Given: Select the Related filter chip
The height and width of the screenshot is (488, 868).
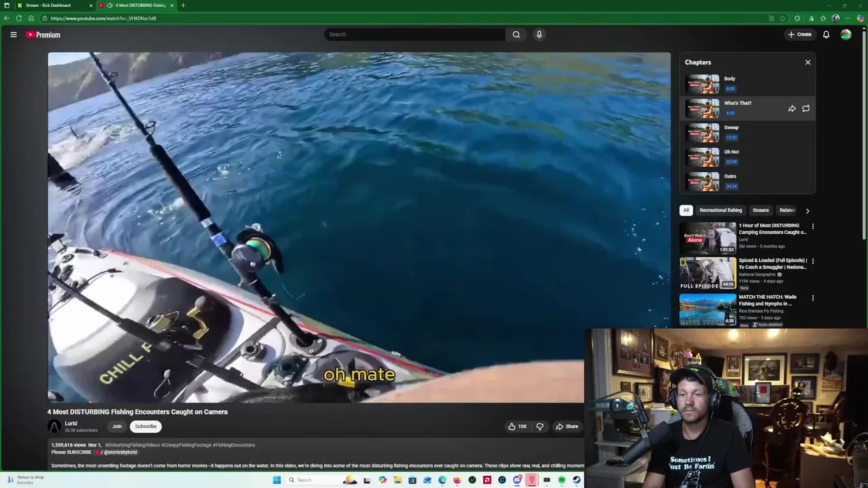Looking at the screenshot, I should [x=787, y=210].
